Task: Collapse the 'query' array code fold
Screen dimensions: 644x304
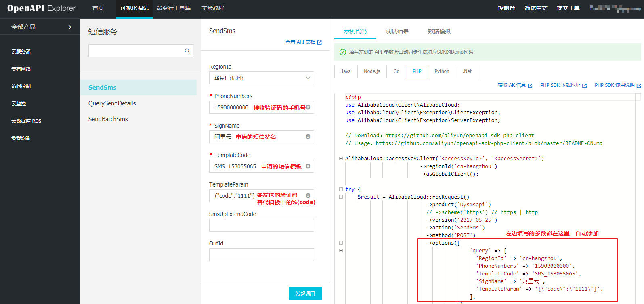Action: pyautogui.click(x=341, y=251)
